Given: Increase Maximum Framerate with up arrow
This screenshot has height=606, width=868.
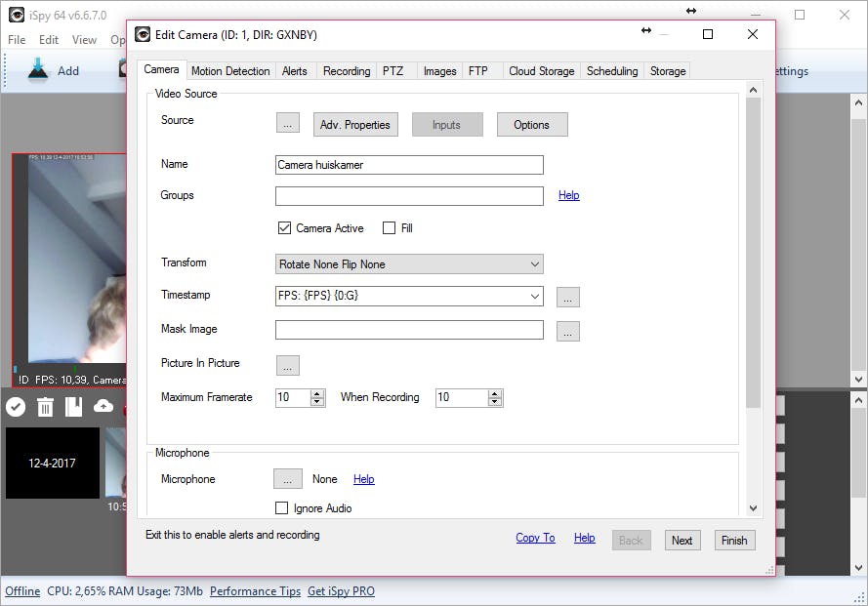Looking at the screenshot, I should click(317, 393).
